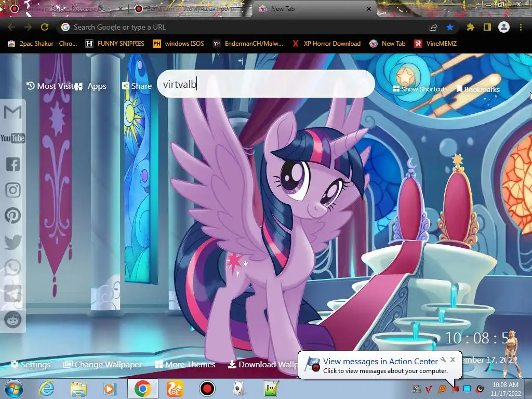The width and height of the screenshot is (532, 399).
Task: Click Action Center flag in system tray
Action: [x=455, y=389]
